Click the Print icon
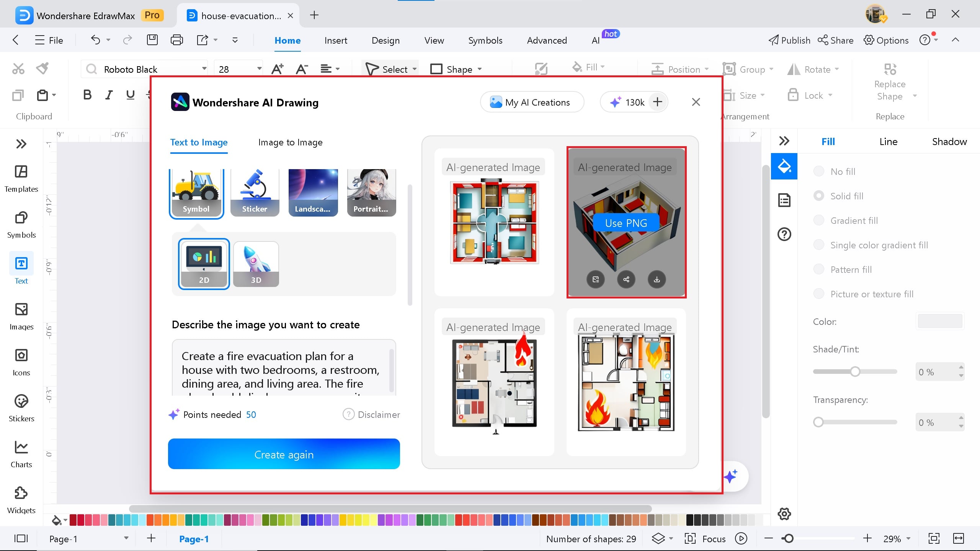Image resolution: width=980 pixels, height=551 pixels. 176,40
